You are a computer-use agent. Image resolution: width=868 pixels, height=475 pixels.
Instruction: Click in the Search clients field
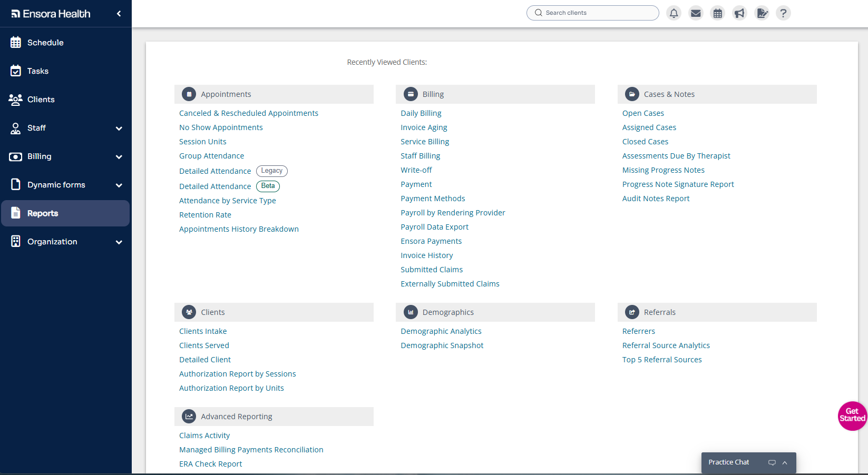click(593, 13)
